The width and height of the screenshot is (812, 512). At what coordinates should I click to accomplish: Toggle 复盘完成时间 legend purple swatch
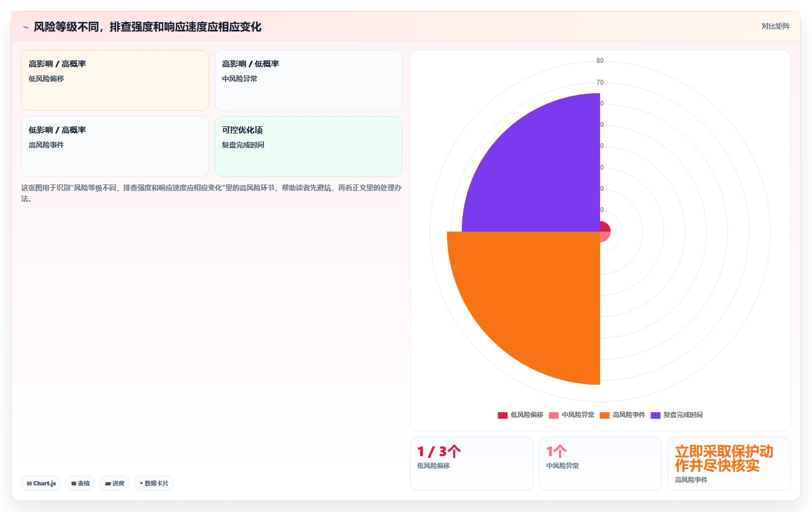655,415
